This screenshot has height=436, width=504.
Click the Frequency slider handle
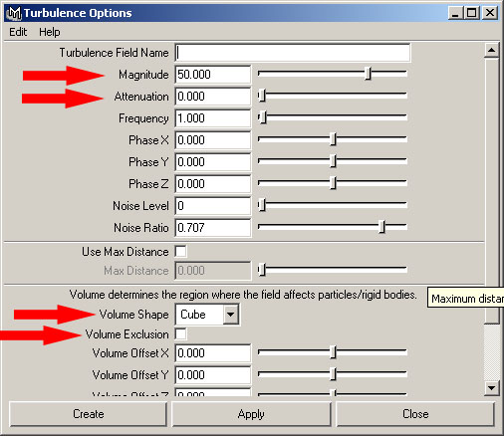pyautogui.click(x=263, y=117)
